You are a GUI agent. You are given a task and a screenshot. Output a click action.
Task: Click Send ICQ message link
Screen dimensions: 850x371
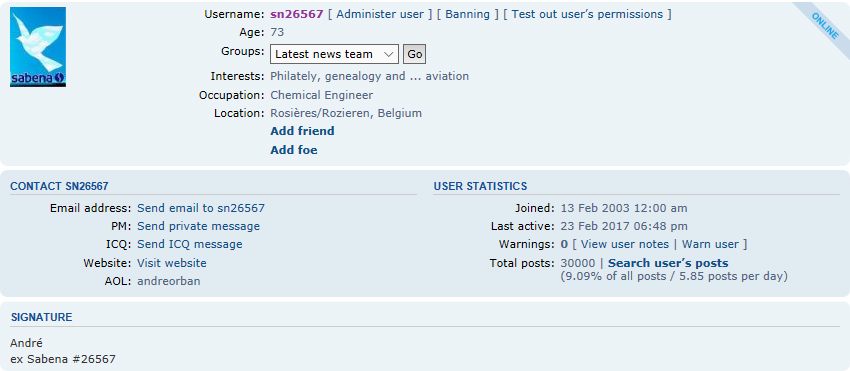click(x=190, y=244)
